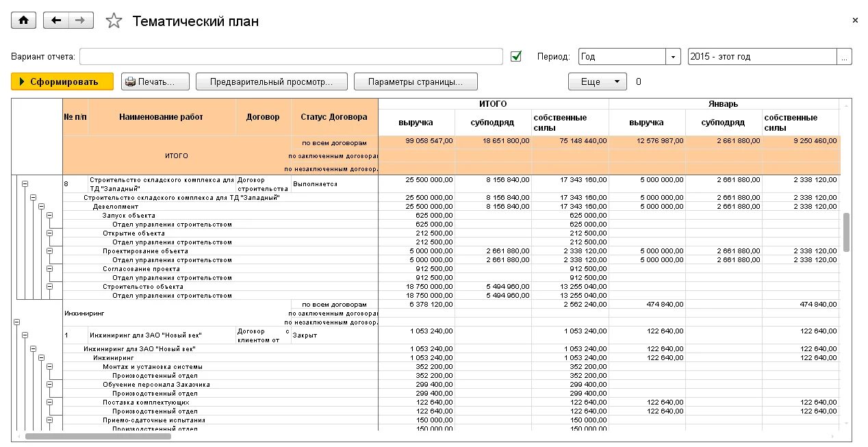Select cell 13 255 040,00 in Строительство объекта row
Screen dimensions: 868x447
pos(570,287)
